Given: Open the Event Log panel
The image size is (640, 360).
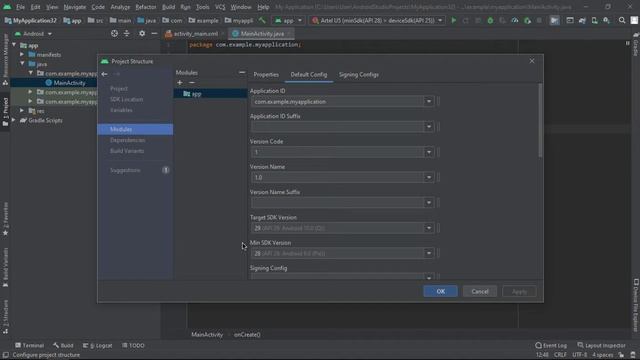Looking at the screenshot, I should click(551, 345).
